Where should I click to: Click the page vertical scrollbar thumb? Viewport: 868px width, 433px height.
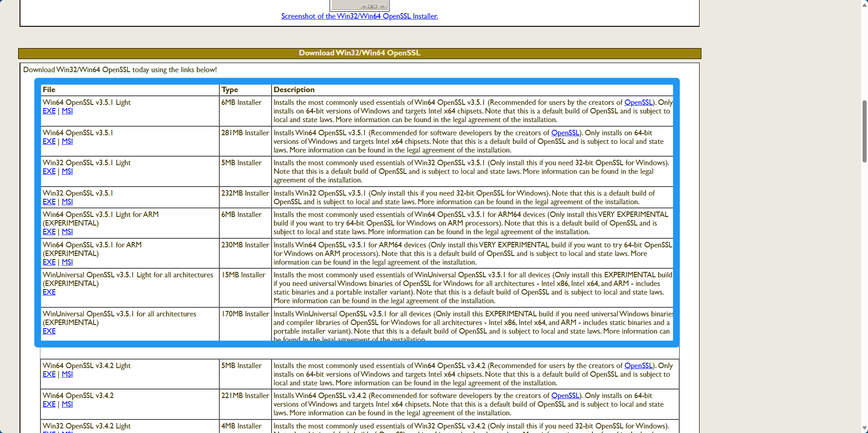pos(864,132)
